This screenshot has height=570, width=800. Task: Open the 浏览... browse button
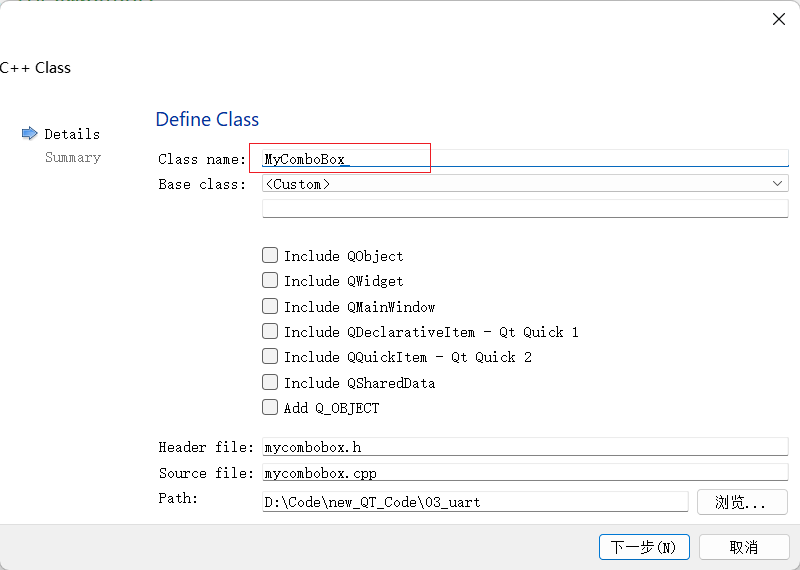742,502
